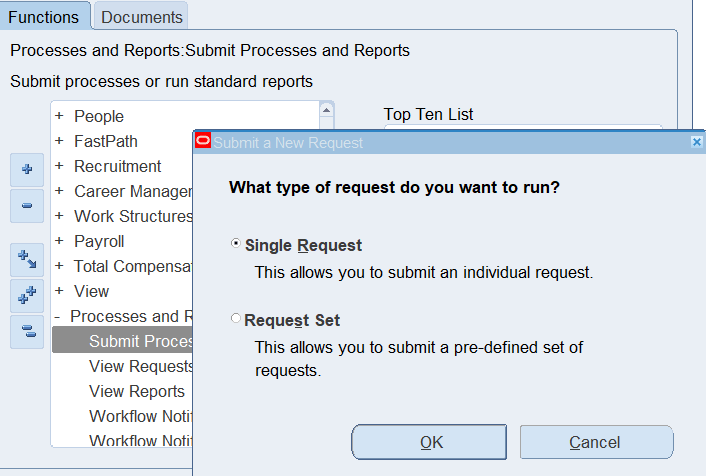Open the Functions tab
The image size is (706, 476).
(44, 17)
